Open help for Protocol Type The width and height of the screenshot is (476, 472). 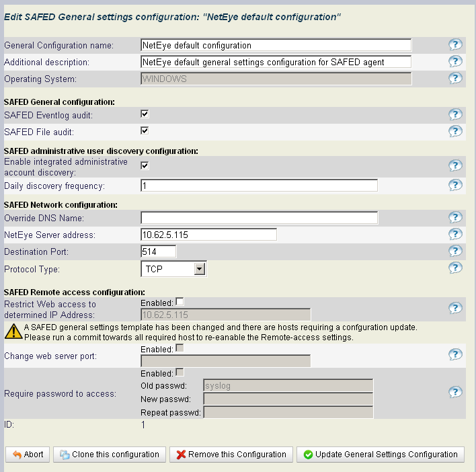(x=455, y=268)
